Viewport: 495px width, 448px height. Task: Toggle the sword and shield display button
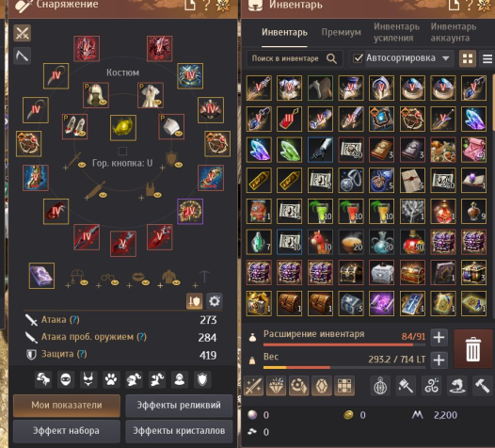click(194, 301)
